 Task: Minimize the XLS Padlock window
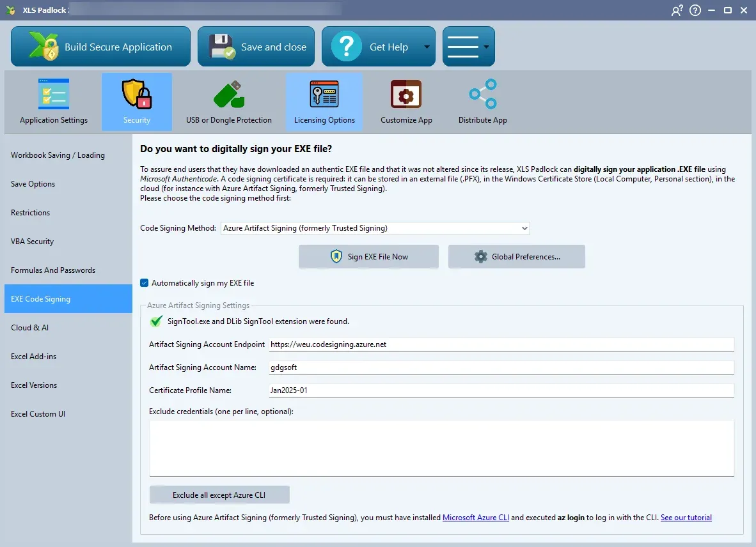point(711,10)
